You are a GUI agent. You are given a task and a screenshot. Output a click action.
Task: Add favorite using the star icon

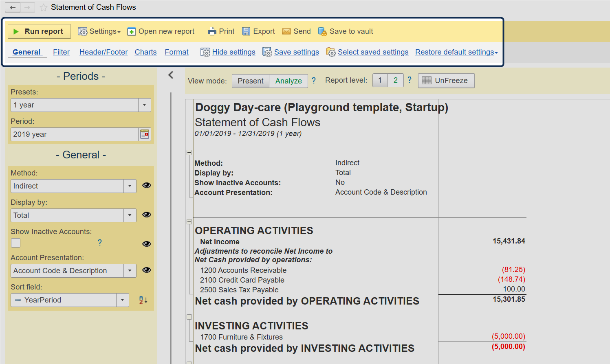pyautogui.click(x=44, y=7)
